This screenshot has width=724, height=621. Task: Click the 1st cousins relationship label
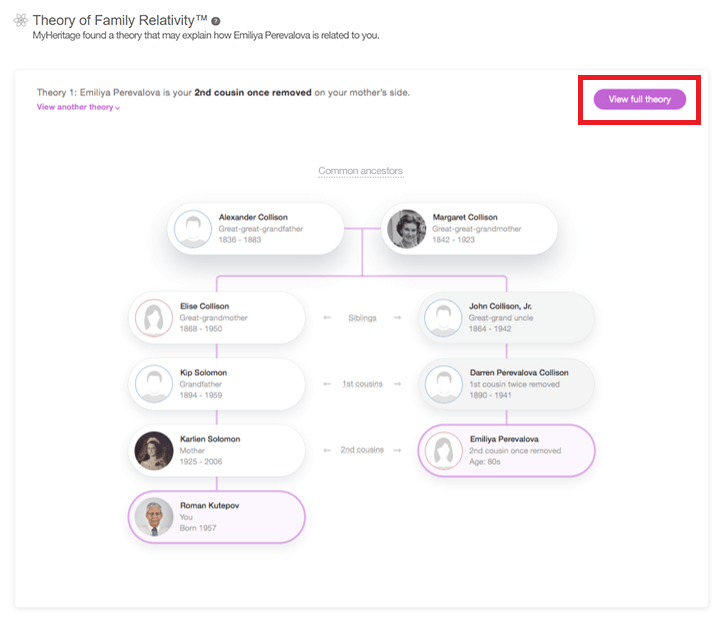362,384
